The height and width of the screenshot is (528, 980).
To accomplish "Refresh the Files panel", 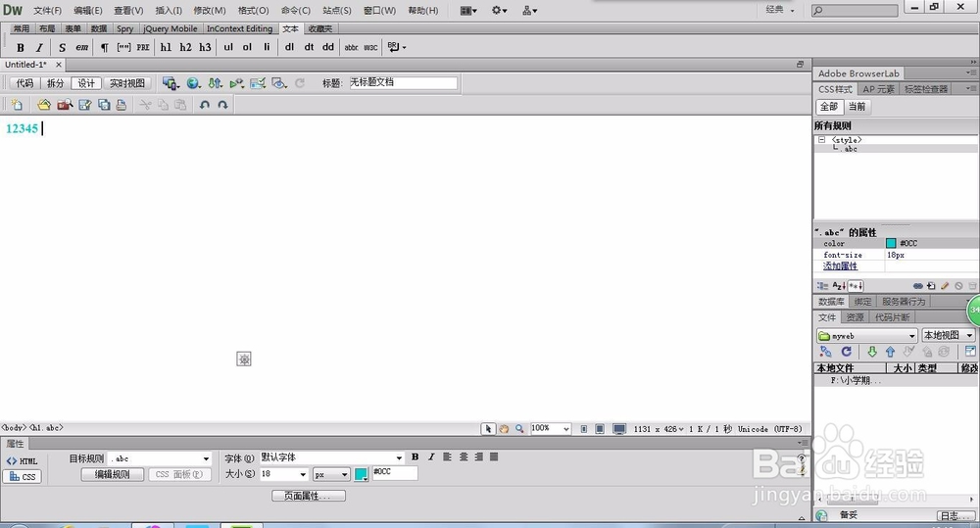I will pos(847,352).
